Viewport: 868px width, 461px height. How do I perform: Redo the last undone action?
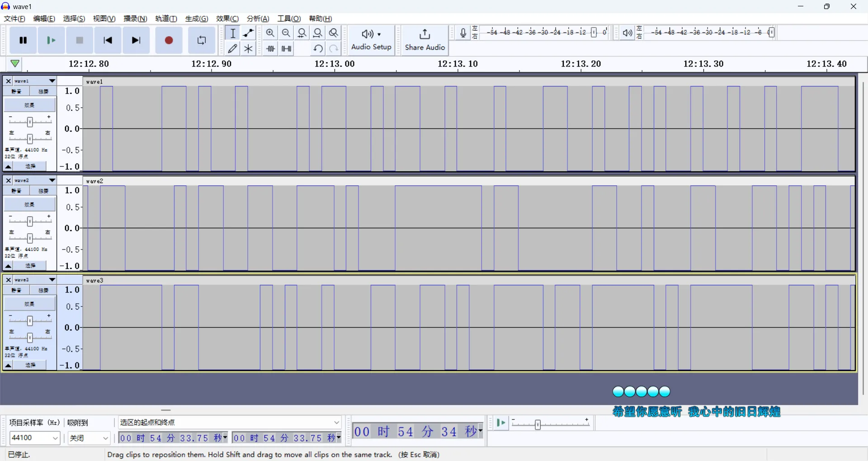click(x=334, y=48)
